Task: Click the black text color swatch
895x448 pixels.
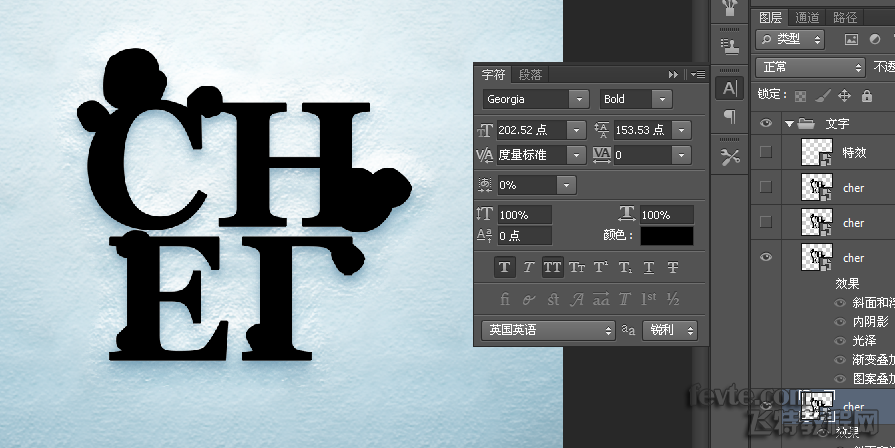Action: point(667,236)
